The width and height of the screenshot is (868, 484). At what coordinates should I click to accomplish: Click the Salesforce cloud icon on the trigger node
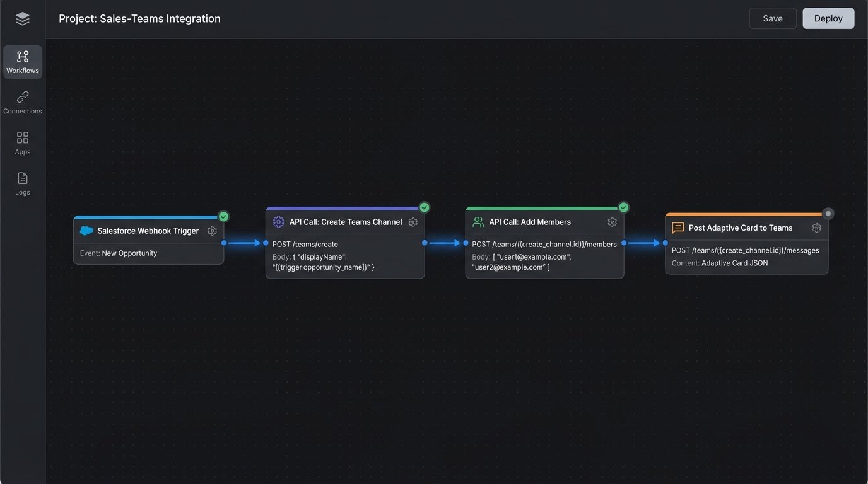point(86,231)
